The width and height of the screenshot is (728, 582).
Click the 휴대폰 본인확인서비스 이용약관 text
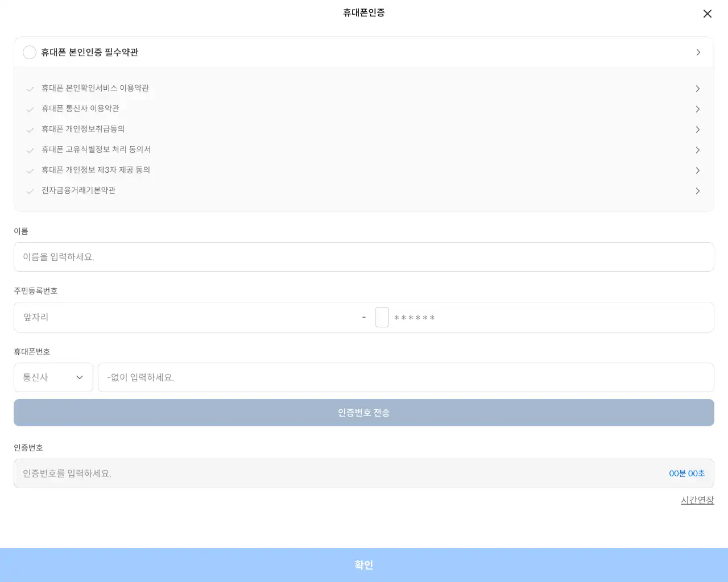point(95,88)
